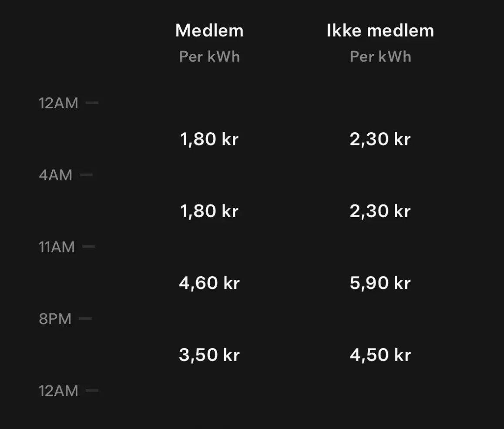504x429 pixels.
Task: Select non-member price 2,30 kr after 12AM
Action: pos(380,139)
